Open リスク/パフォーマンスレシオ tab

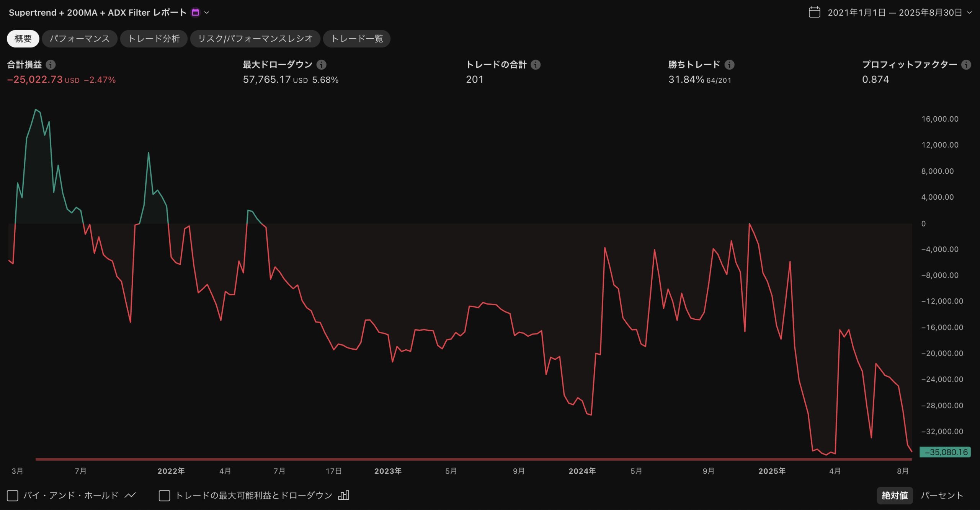(255, 39)
